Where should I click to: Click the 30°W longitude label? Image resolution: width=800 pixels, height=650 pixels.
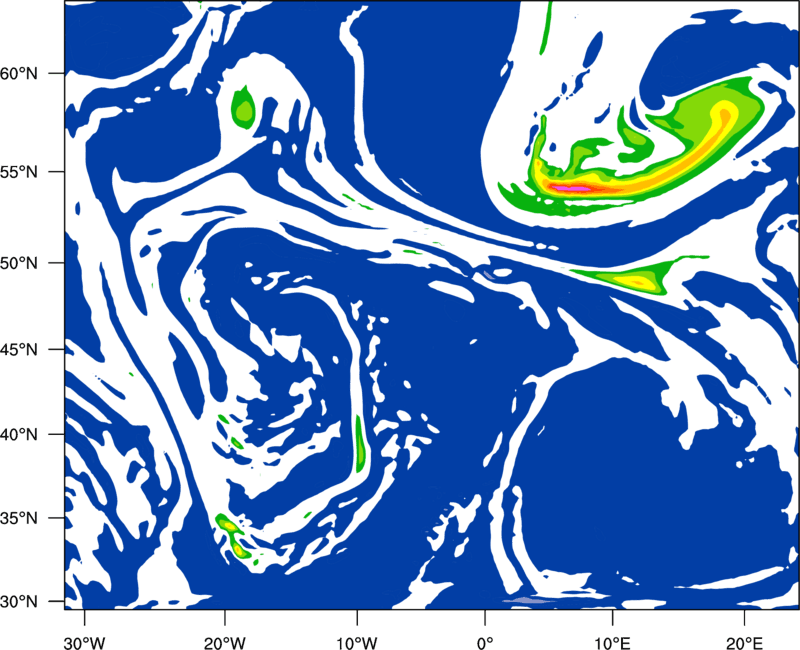click(x=84, y=643)
